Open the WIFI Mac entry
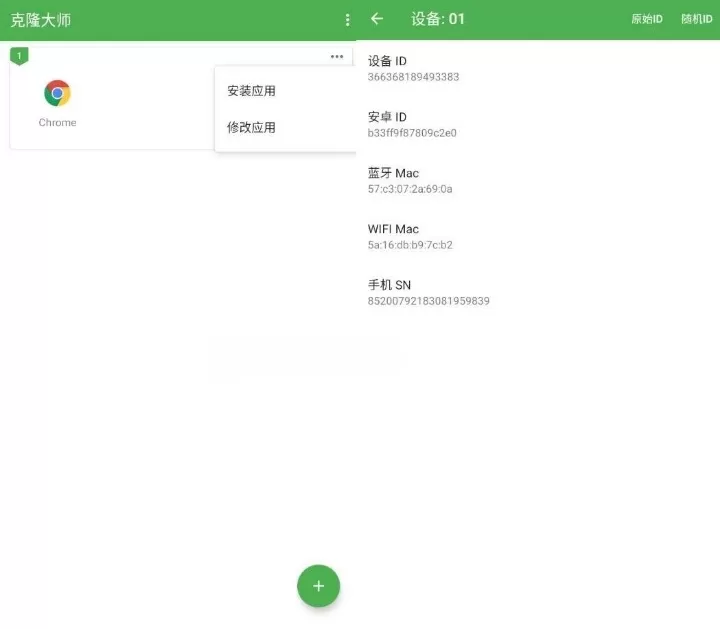 pos(538,236)
